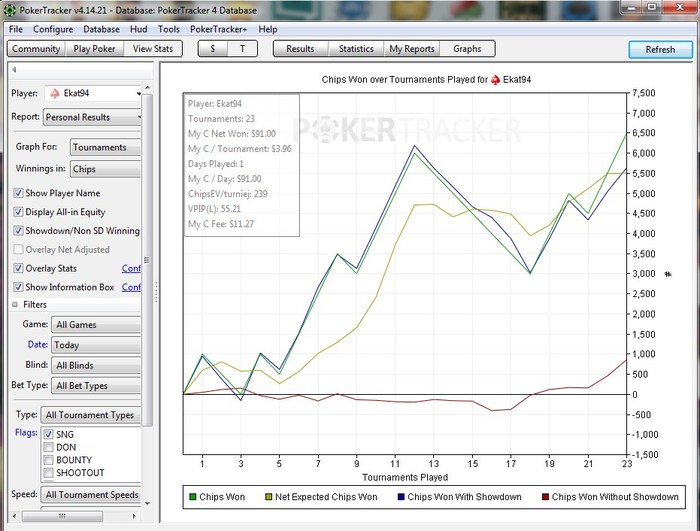Switch to the Play Poker tab
Viewport: 700px width, 531px height.
94,49
